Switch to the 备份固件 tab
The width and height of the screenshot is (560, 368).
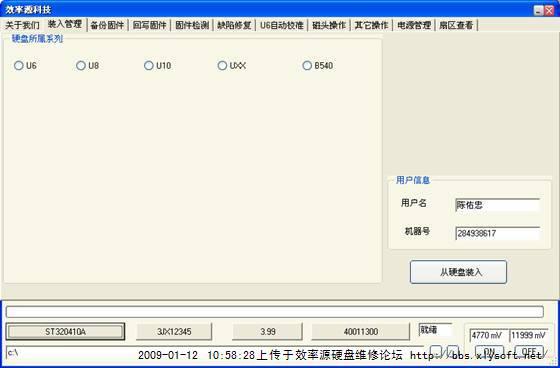(107, 25)
